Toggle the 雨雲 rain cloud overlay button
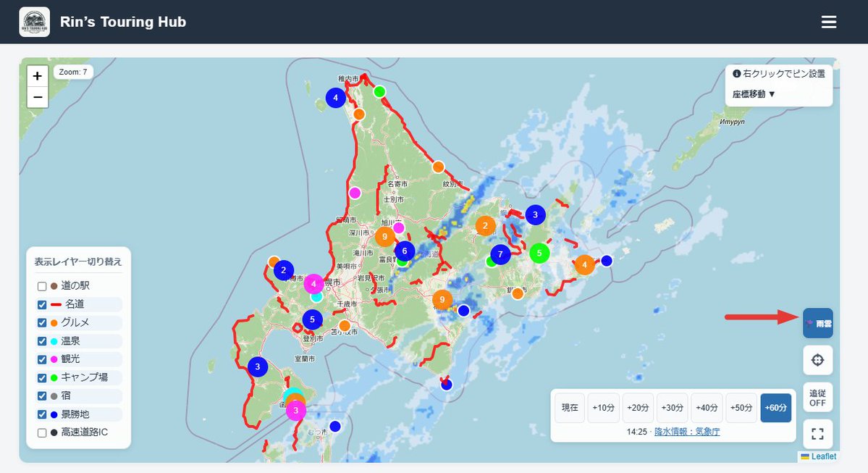This screenshot has width=868, height=473. point(817,324)
